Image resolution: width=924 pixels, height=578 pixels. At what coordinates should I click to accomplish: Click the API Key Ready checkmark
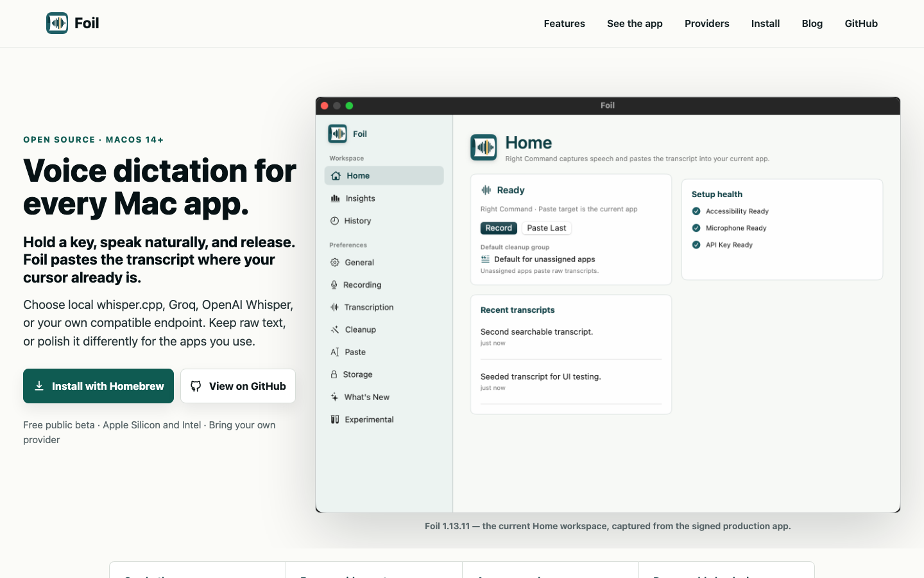click(696, 245)
